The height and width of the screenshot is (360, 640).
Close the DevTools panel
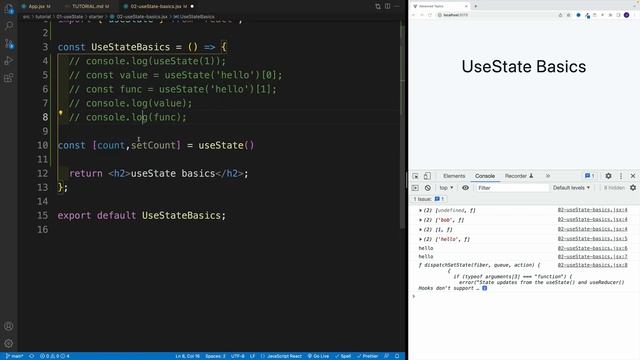click(x=633, y=176)
